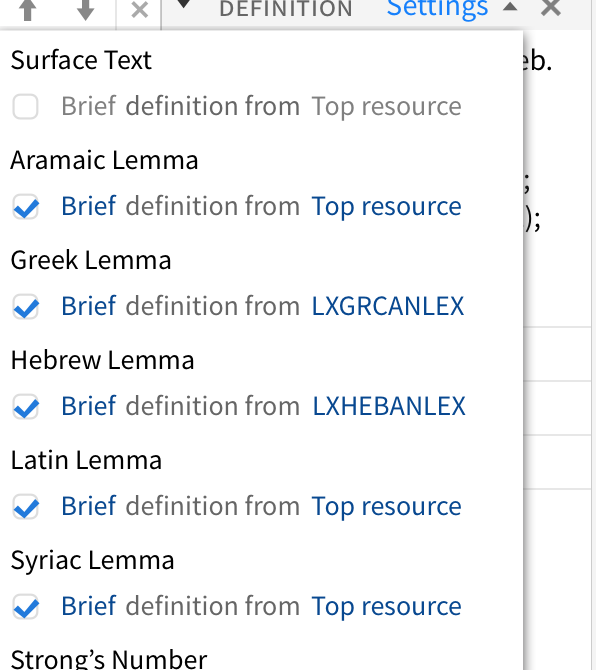Viewport: 596px width, 670px height.
Task: Open Syriac Lemma Brief dropdown
Action: 89,606
